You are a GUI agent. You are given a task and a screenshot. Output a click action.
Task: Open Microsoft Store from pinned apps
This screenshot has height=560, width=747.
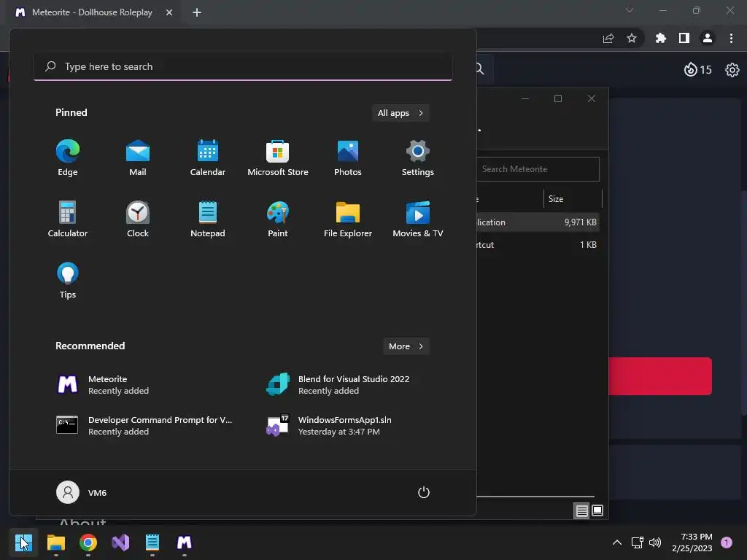point(278,158)
